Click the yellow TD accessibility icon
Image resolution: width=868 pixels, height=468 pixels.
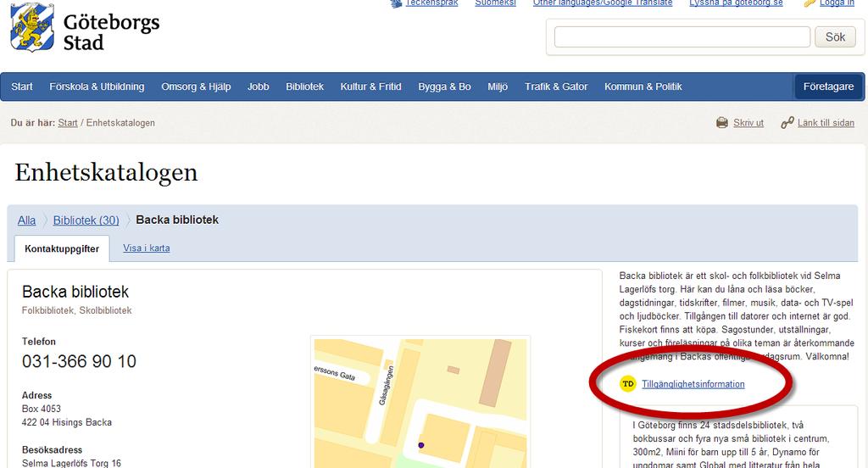(x=628, y=384)
